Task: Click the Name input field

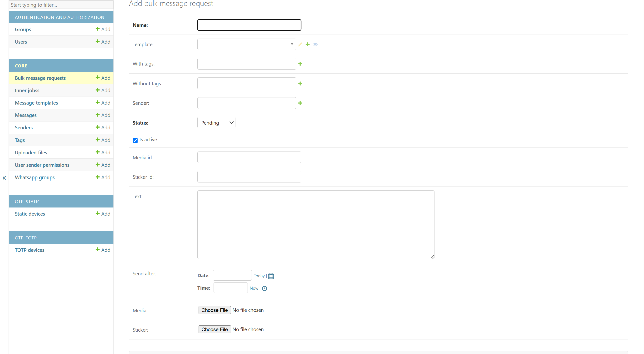Action: click(x=249, y=25)
